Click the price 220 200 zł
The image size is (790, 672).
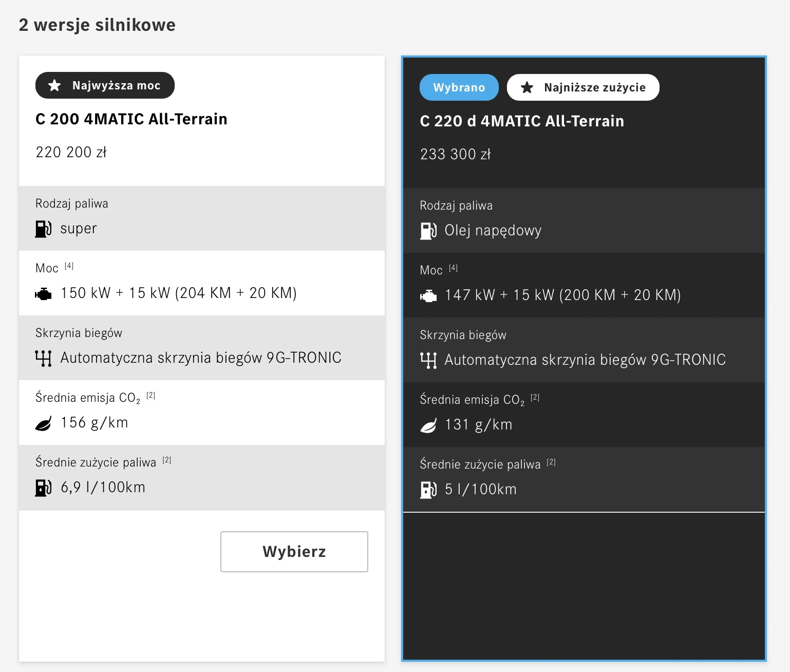[71, 153]
